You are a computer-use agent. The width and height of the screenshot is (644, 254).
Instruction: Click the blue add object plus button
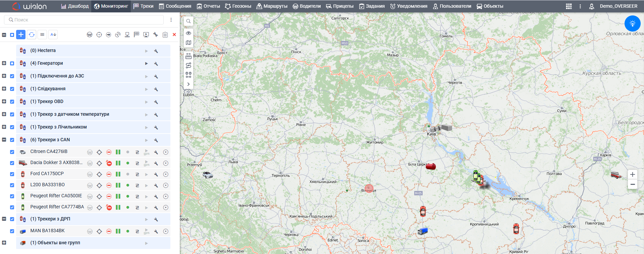(x=21, y=35)
